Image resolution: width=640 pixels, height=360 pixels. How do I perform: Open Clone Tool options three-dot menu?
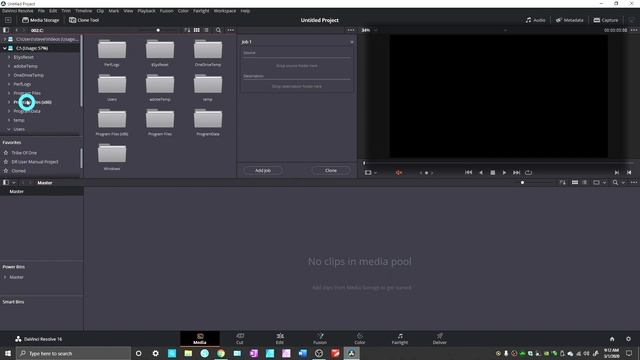351,30
